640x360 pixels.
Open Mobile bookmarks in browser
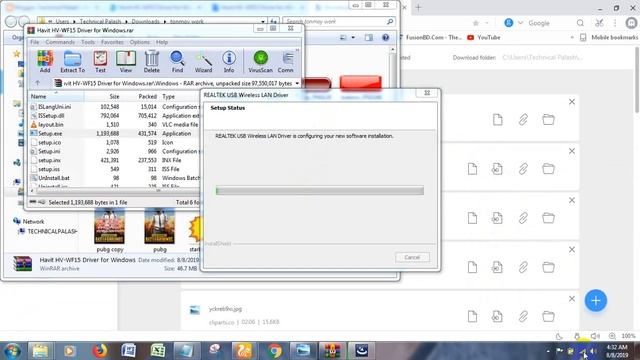coord(609,37)
